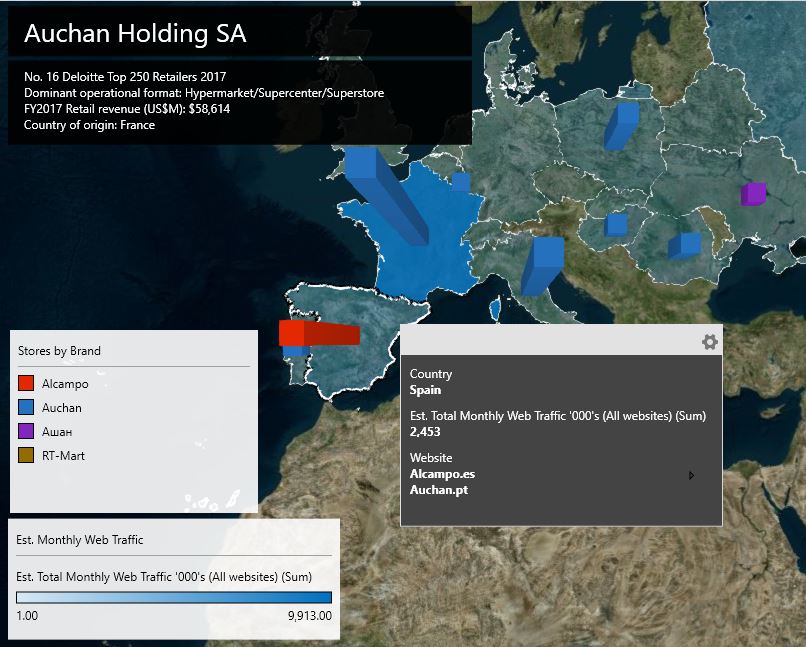Click the 'Alcampo' legend label
This screenshot has height=647, width=806.
65,384
